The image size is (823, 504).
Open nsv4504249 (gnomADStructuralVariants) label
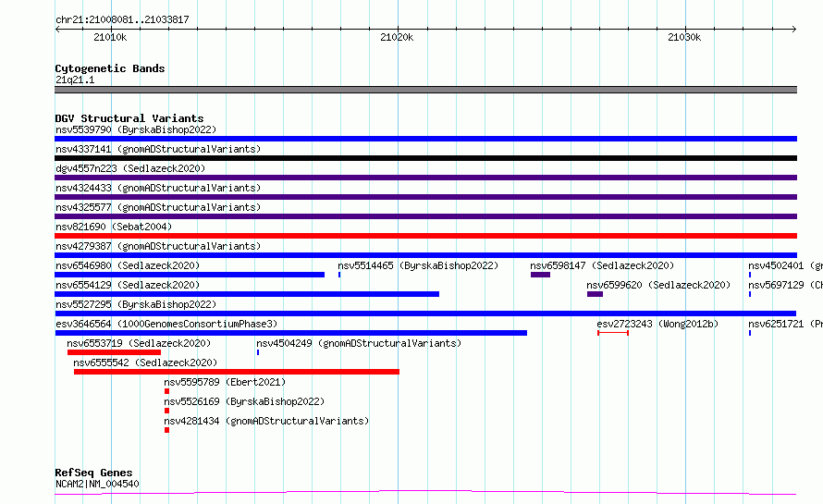[x=359, y=343]
